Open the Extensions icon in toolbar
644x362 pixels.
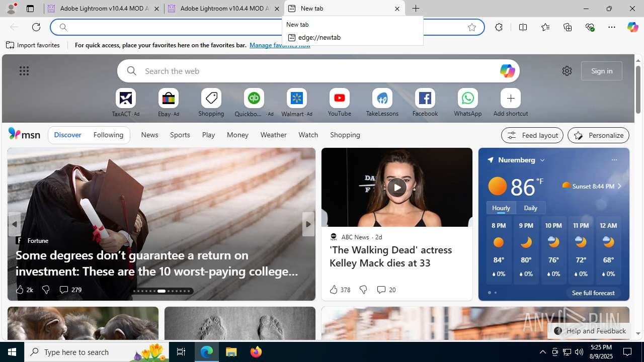pos(499,27)
